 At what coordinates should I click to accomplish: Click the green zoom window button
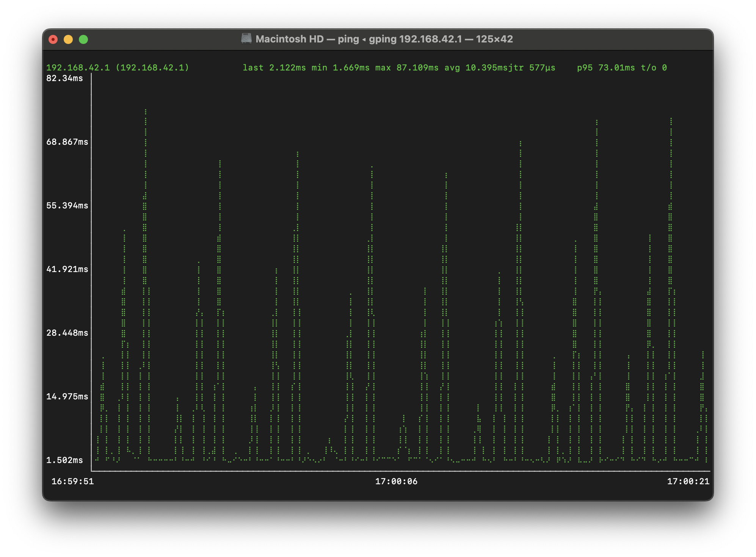click(83, 39)
